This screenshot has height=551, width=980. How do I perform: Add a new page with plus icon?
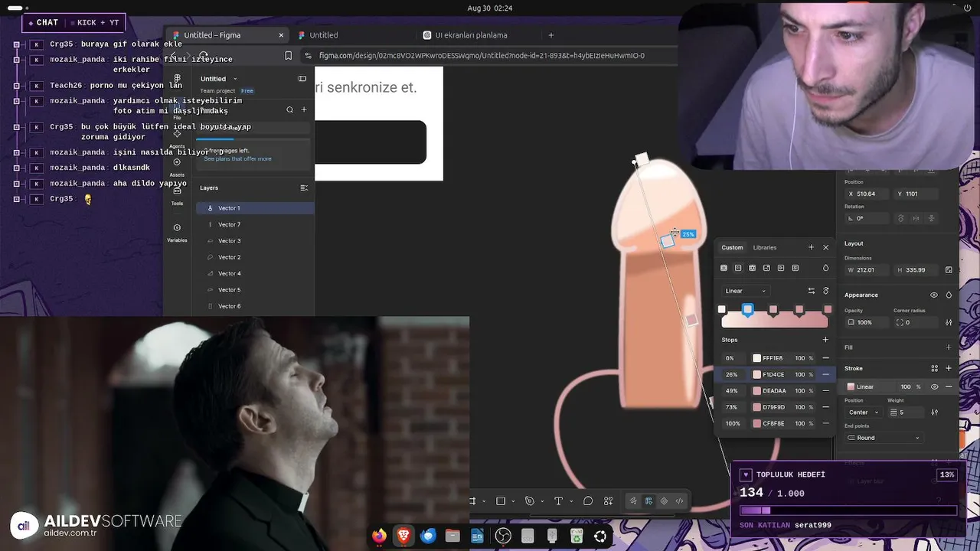pos(304,109)
